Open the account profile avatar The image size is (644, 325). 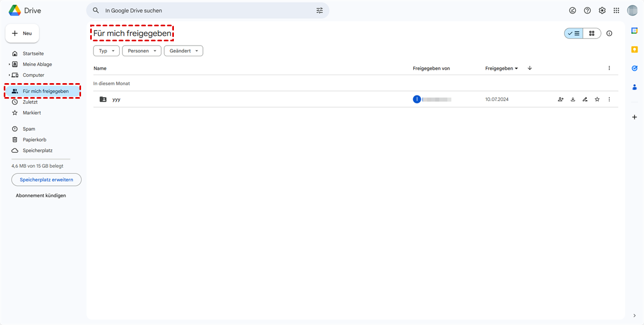(632, 10)
